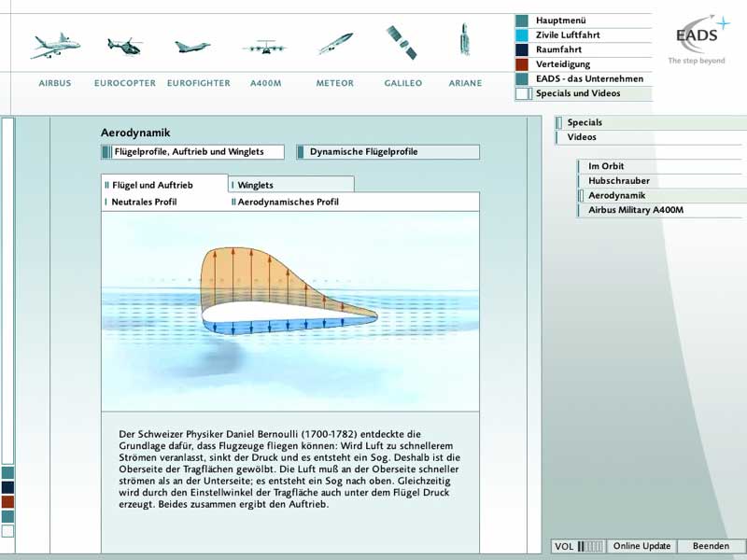Select the Eurocopter helicopter icon

coord(125,46)
